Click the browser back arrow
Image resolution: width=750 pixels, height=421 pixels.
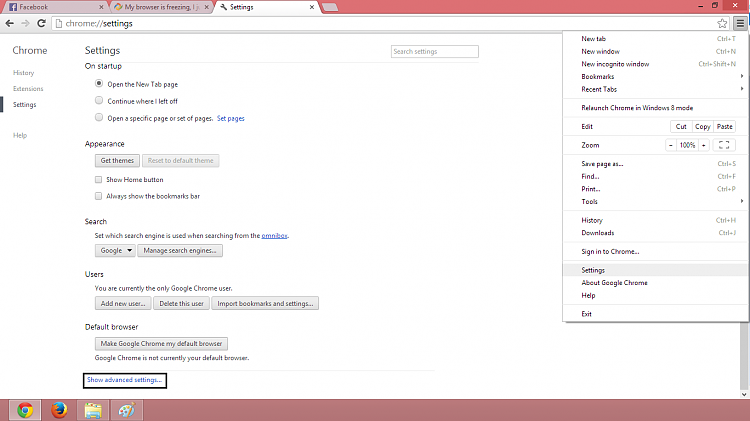click(x=10, y=23)
